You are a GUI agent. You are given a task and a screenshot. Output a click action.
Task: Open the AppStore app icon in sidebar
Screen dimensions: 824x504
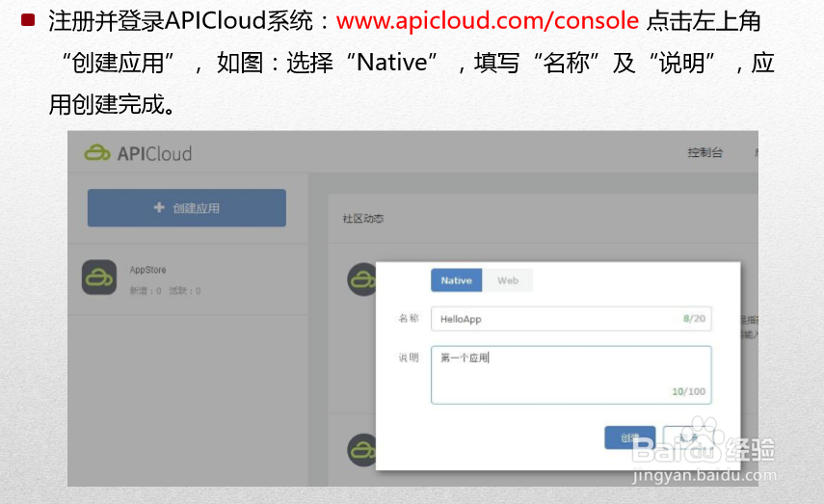[99, 277]
